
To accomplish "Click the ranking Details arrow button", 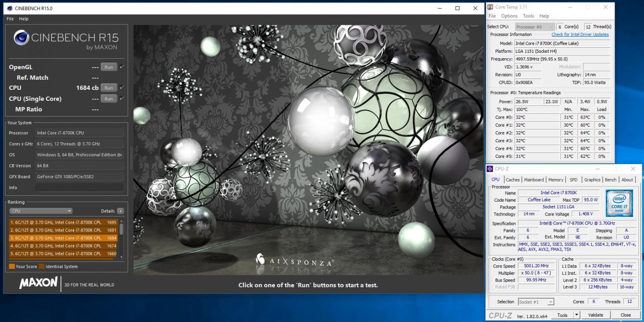I will (121, 211).
